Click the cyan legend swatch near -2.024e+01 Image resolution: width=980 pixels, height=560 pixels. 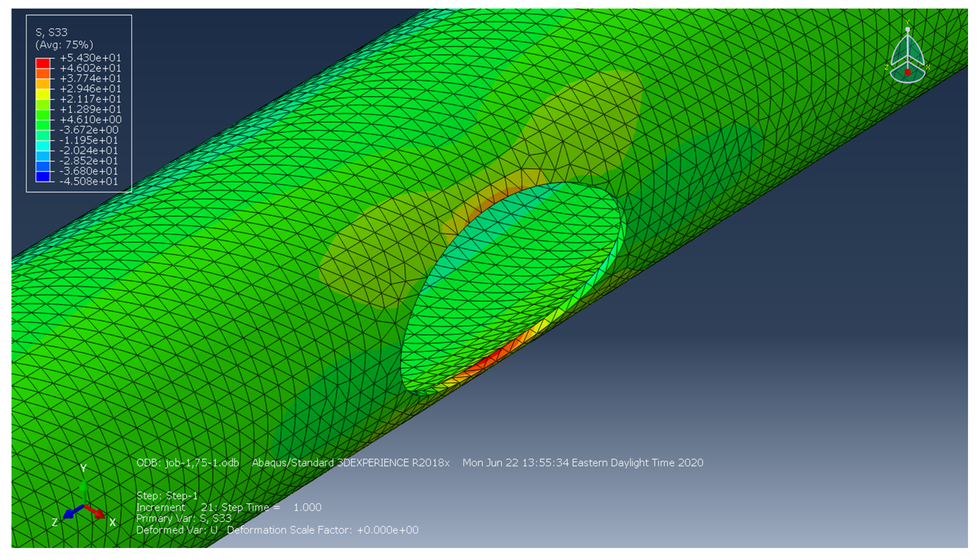43,146
